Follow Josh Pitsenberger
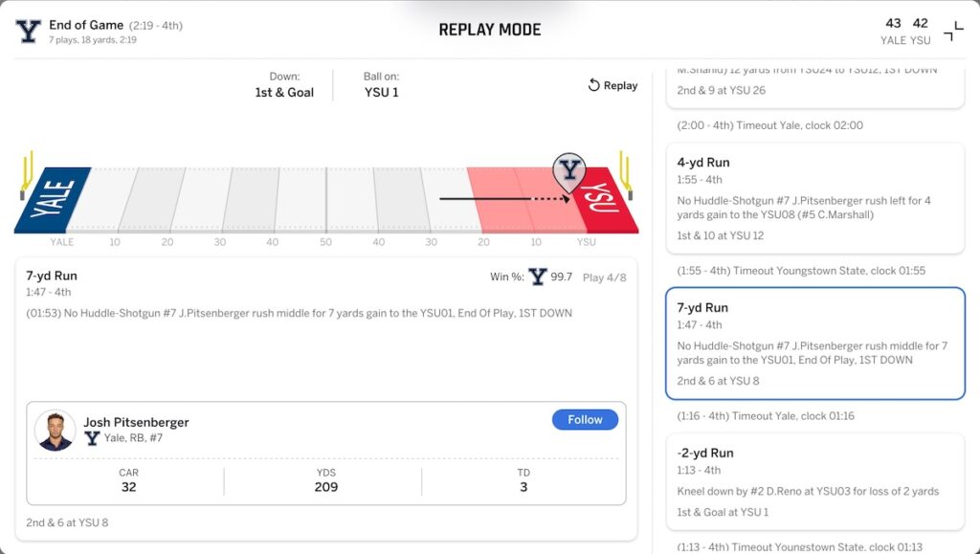 coord(585,419)
